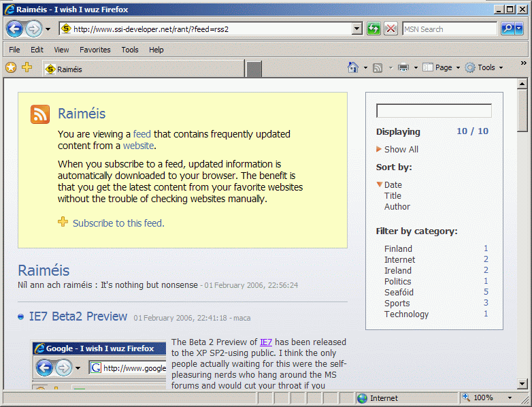
Task: Sort feed items by Date
Action: pyautogui.click(x=393, y=184)
